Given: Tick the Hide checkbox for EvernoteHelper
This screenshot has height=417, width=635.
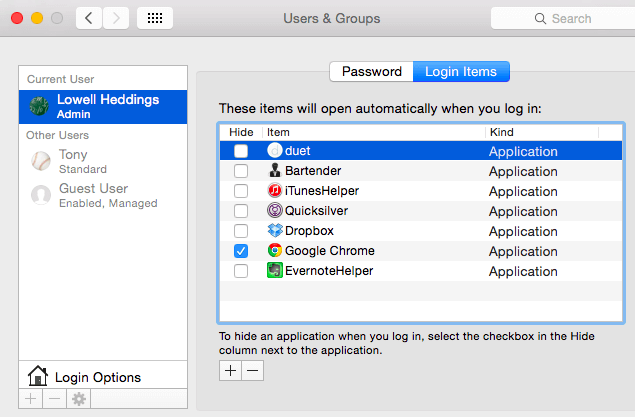Looking at the screenshot, I should (x=240, y=271).
